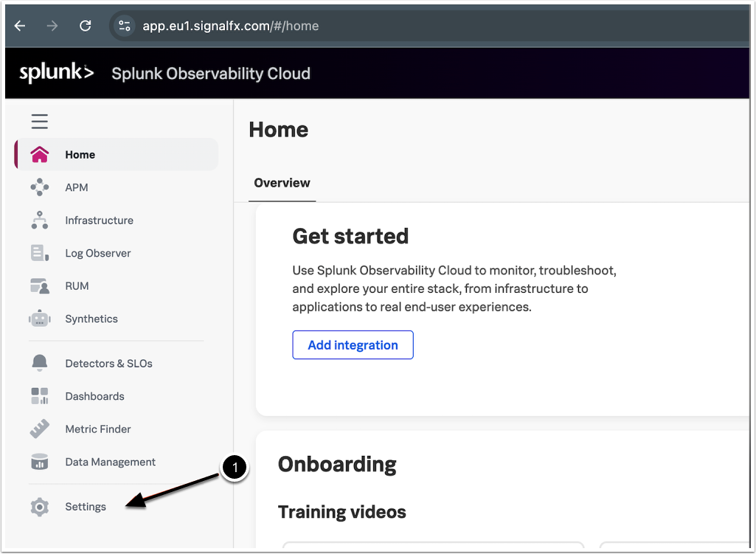Click the Dashboards grid icon
756x554 pixels.
pos(40,396)
